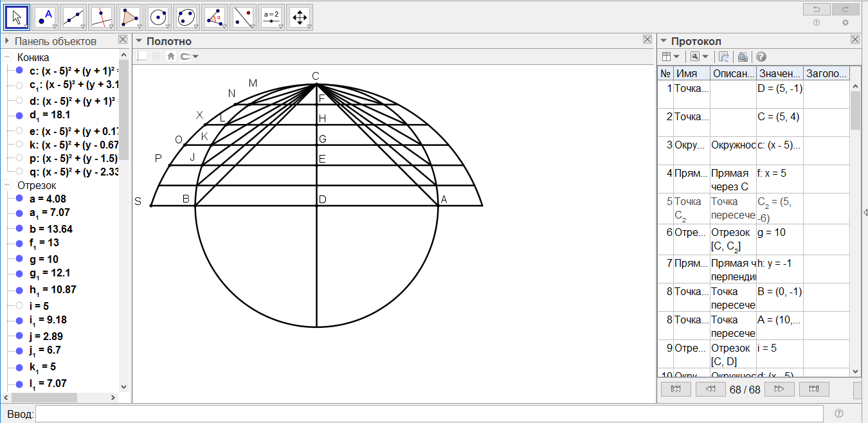Hide segment a = 4.08
This screenshot has height=423, width=868.
coord(19,199)
